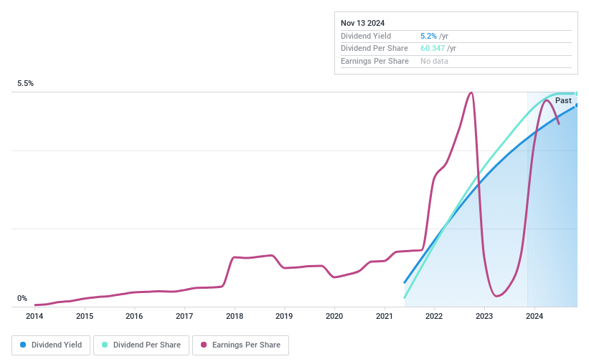
Task: Click the blue Dividend Yield legend dot
Action: tap(24, 345)
